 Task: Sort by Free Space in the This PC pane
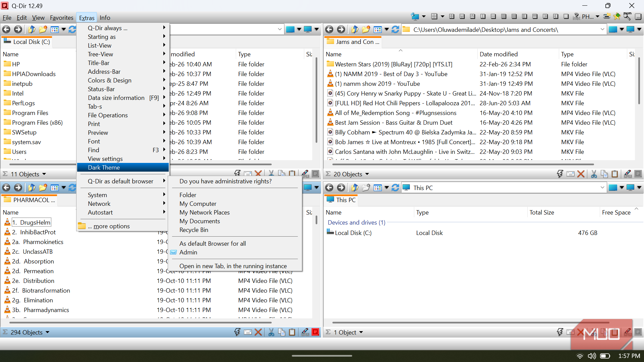click(x=616, y=213)
